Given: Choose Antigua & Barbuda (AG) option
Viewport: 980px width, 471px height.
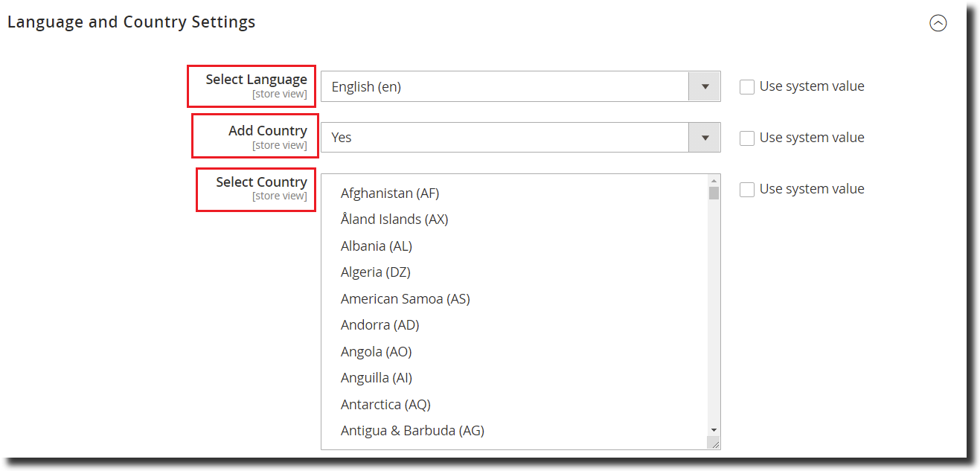Looking at the screenshot, I should pyautogui.click(x=412, y=431).
